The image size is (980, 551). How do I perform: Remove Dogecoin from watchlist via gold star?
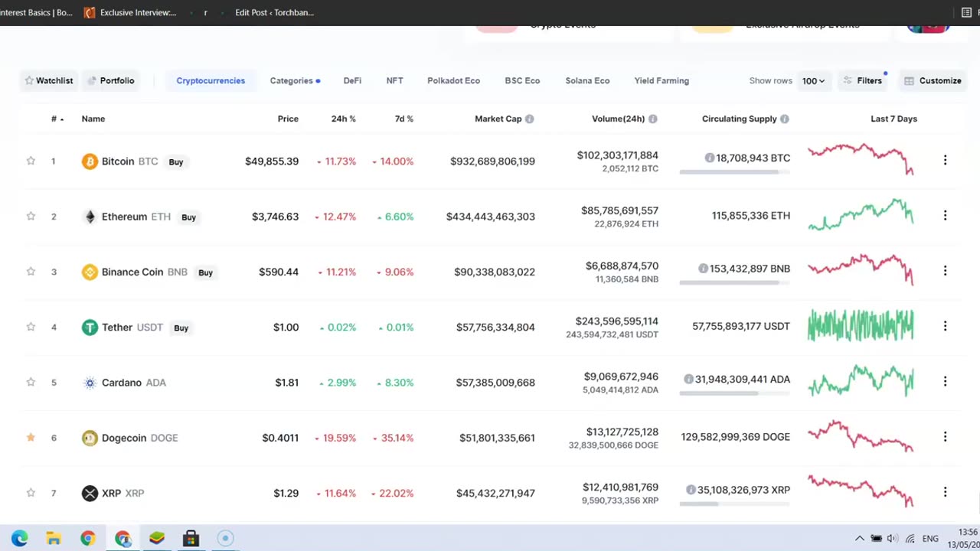click(x=31, y=437)
